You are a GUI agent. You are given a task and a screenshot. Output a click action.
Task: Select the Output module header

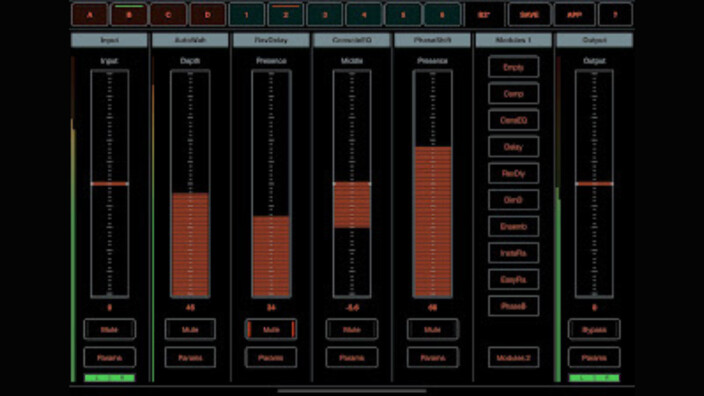pos(594,40)
